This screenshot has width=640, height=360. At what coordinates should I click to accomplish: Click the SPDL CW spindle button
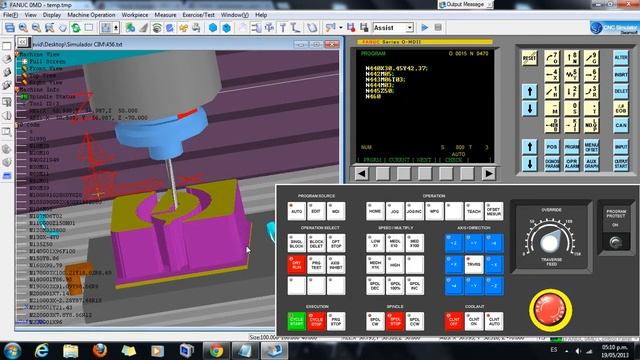pos(375,321)
